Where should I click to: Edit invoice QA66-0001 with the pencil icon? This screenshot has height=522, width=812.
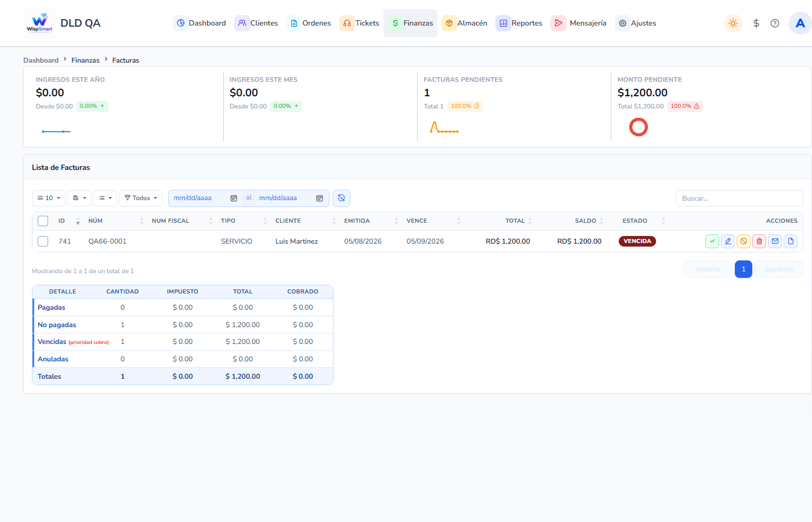point(728,241)
